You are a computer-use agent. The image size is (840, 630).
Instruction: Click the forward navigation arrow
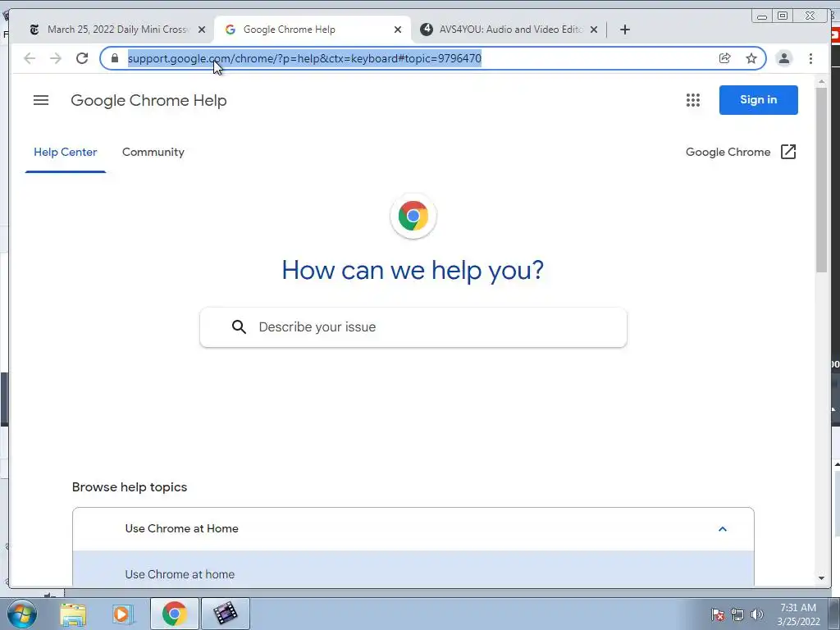pyautogui.click(x=56, y=58)
